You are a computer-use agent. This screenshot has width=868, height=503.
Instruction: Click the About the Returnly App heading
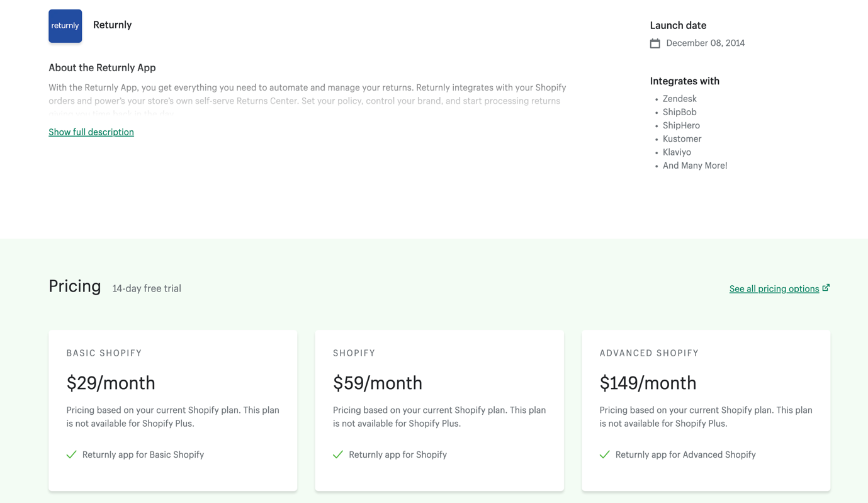pos(102,68)
